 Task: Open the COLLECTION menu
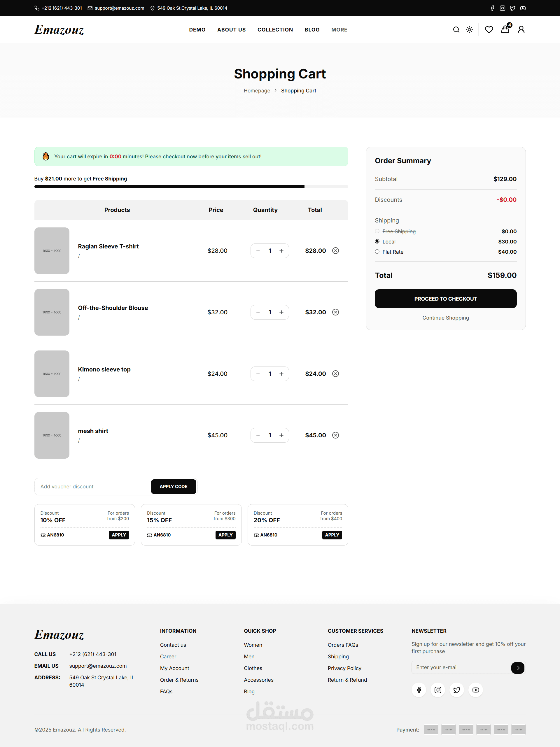coord(275,30)
